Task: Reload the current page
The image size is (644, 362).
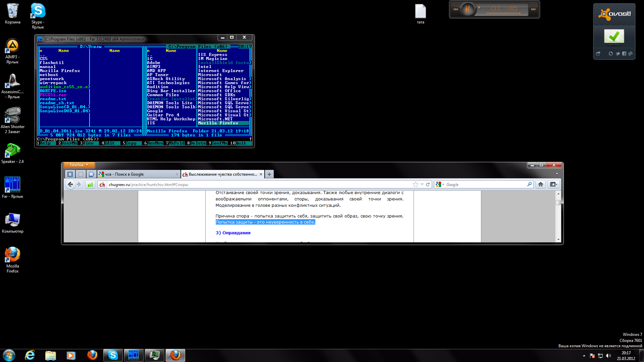Action: (x=428, y=184)
